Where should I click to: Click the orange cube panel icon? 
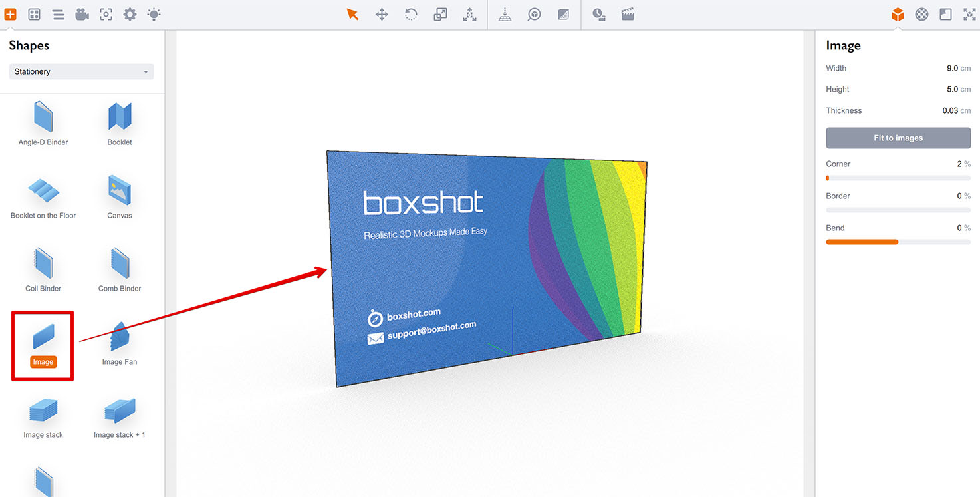[x=898, y=13]
